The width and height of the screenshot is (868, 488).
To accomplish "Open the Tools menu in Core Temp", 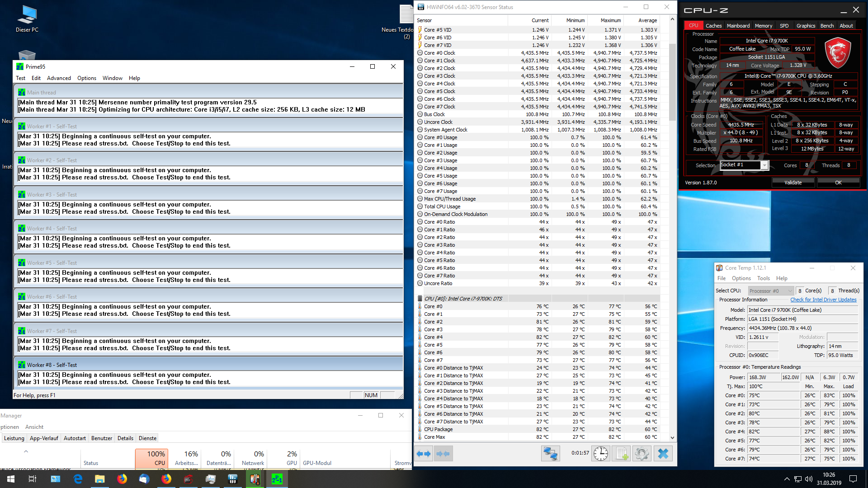I will (x=763, y=278).
